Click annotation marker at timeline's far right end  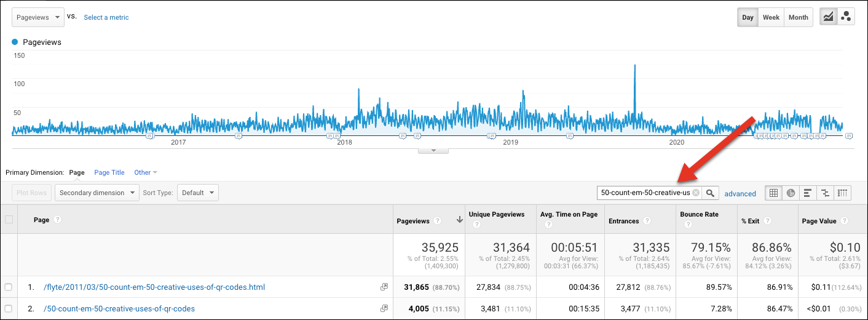point(848,136)
